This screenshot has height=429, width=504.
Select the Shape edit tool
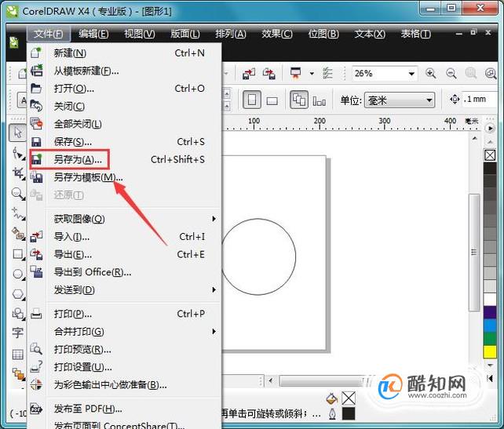pos(18,154)
